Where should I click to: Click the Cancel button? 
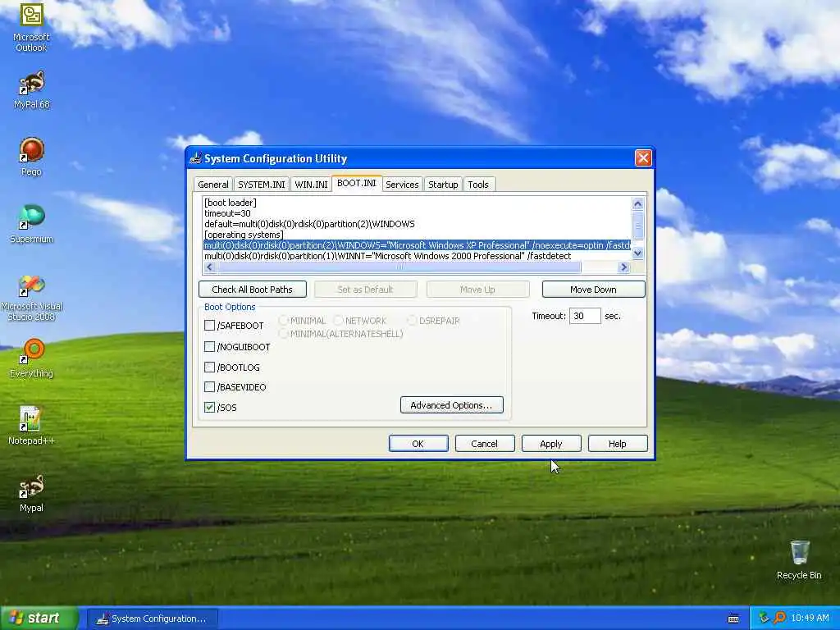point(484,444)
